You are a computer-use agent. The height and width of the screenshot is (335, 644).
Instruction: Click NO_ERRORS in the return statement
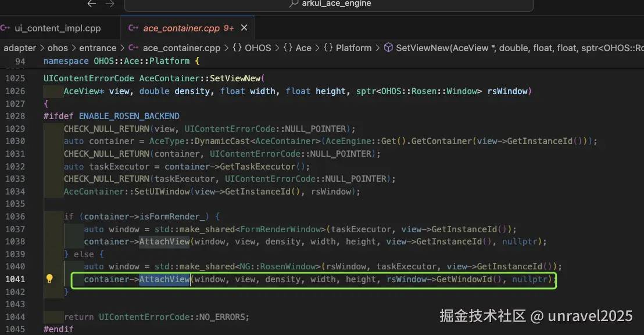[x=222, y=317]
